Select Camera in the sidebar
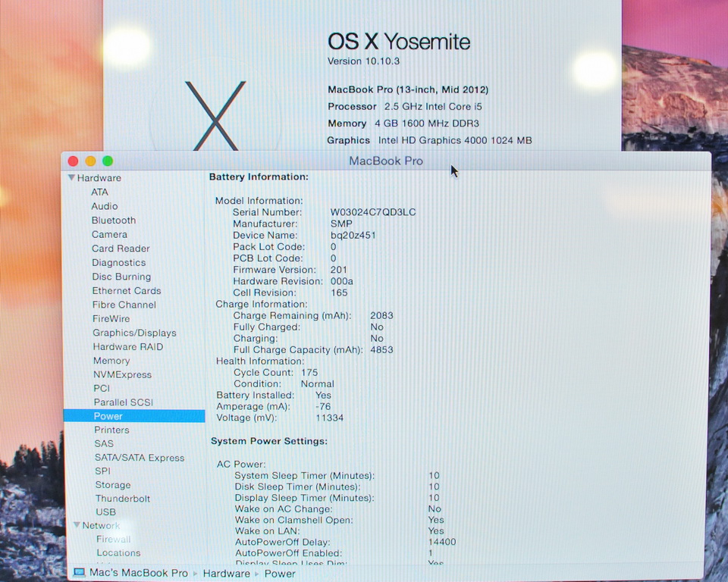728x582 pixels. (109, 234)
